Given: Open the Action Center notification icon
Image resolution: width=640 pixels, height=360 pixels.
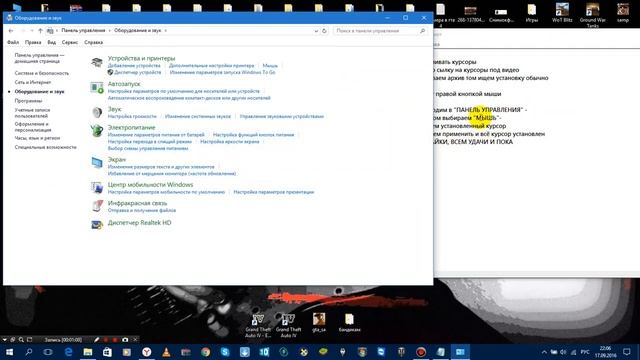Looking at the screenshot, I should click(x=627, y=352).
